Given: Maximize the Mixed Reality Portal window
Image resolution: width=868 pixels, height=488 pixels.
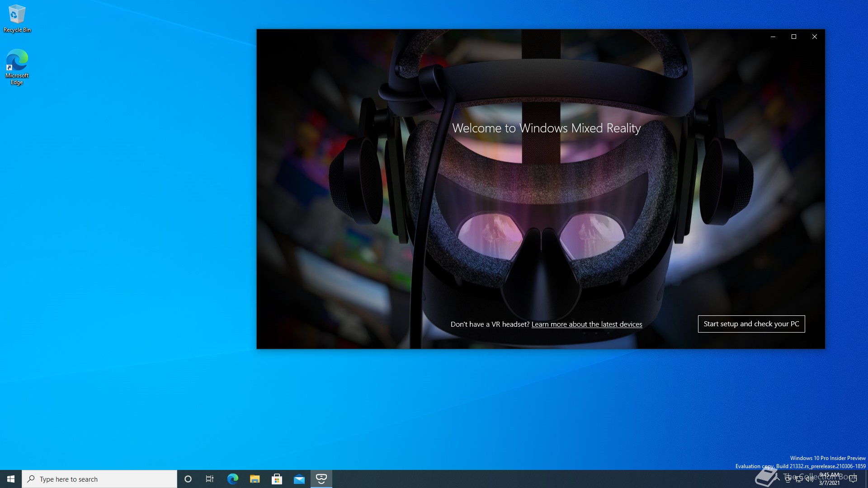Looking at the screenshot, I should (794, 37).
